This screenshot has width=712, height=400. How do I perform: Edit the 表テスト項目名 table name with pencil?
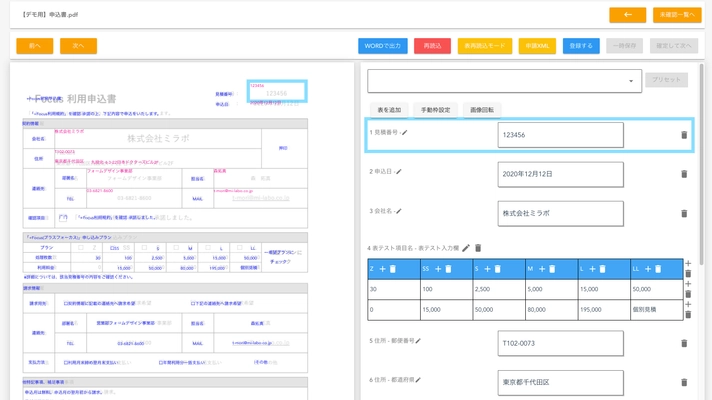[x=466, y=248]
